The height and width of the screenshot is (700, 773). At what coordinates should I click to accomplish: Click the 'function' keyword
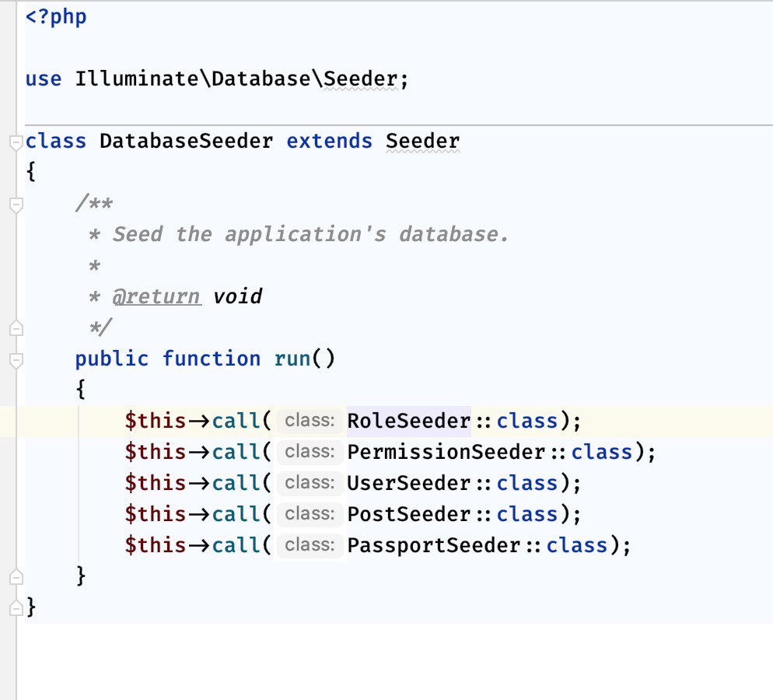tap(212, 359)
